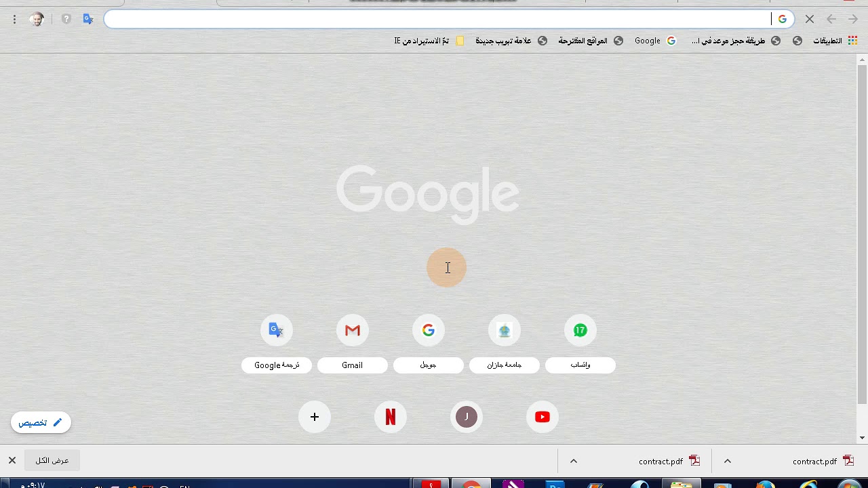
Task: Click the scrollbar up arrow
Action: 862,60
